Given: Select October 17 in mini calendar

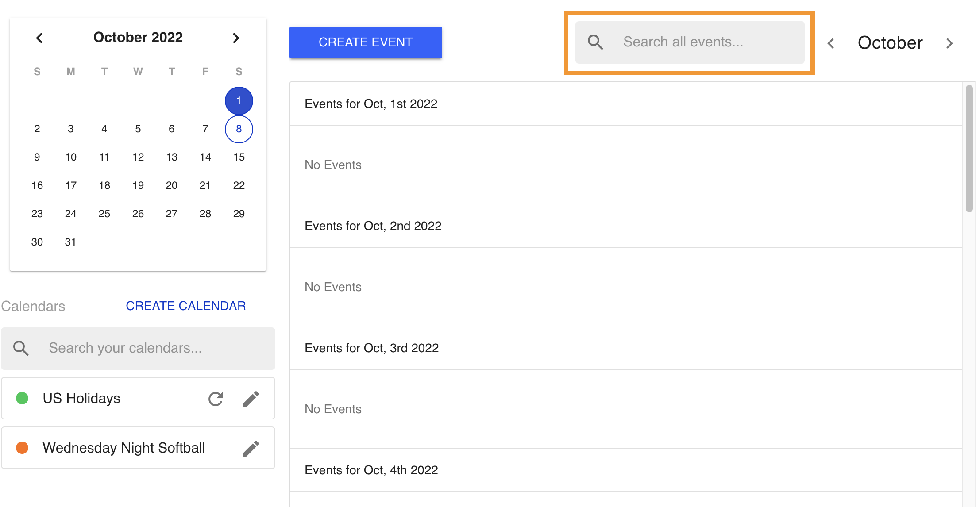Looking at the screenshot, I should (71, 186).
